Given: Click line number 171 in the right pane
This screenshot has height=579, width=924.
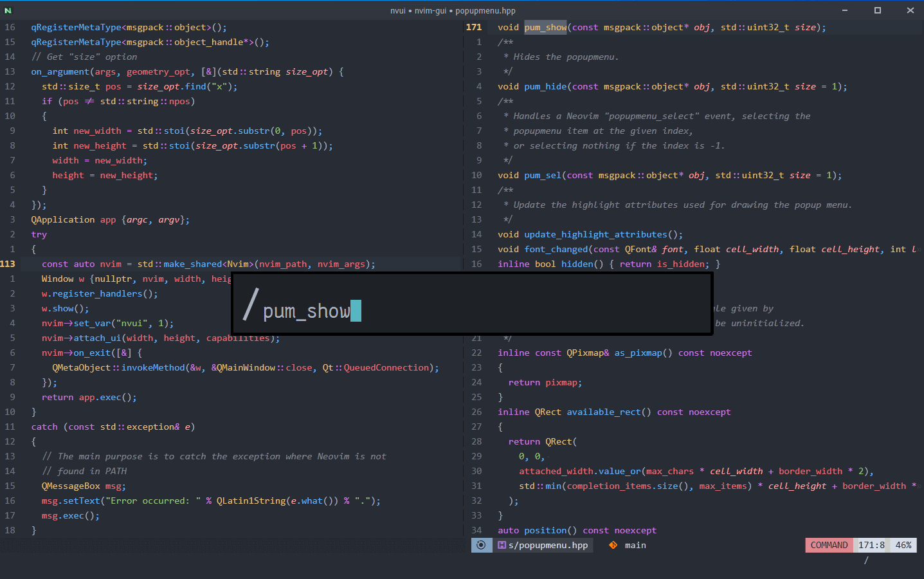Looking at the screenshot, I should click(x=474, y=27).
